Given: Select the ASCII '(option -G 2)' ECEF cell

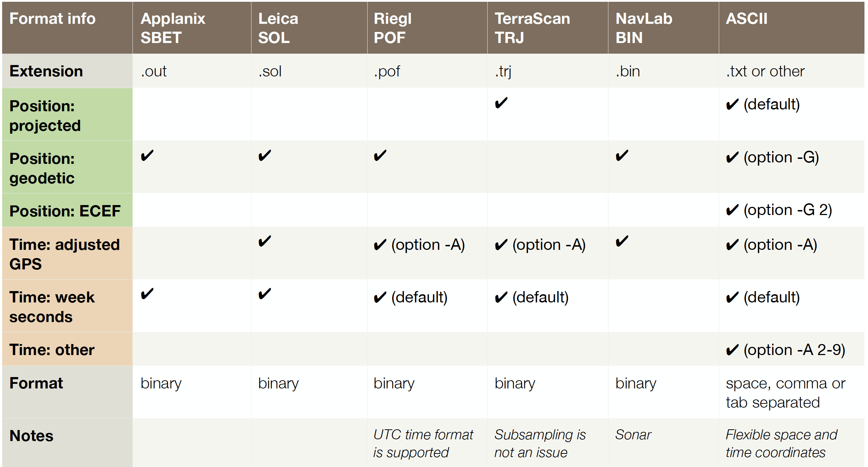Looking at the screenshot, I should (792, 210).
